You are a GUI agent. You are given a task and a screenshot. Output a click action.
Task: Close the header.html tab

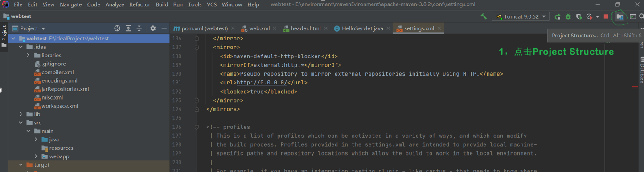click(x=326, y=28)
